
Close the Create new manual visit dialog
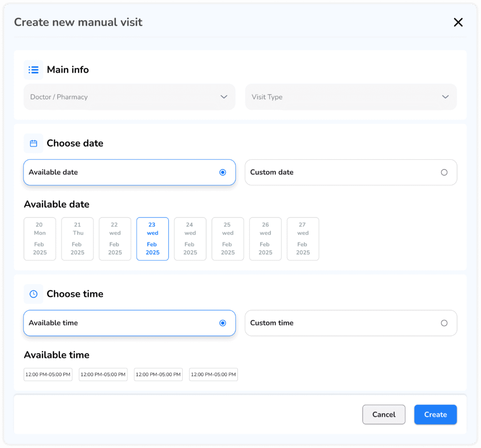(458, 22)
